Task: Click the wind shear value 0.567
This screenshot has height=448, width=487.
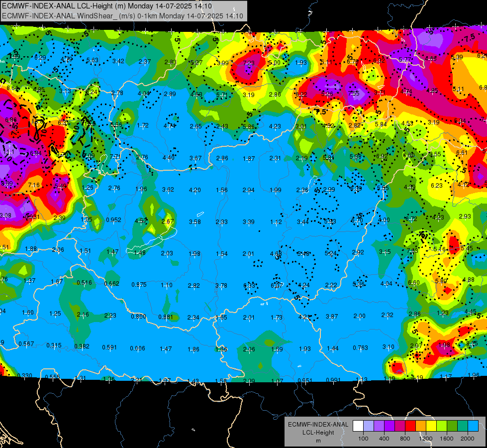Action: (26, 344)
